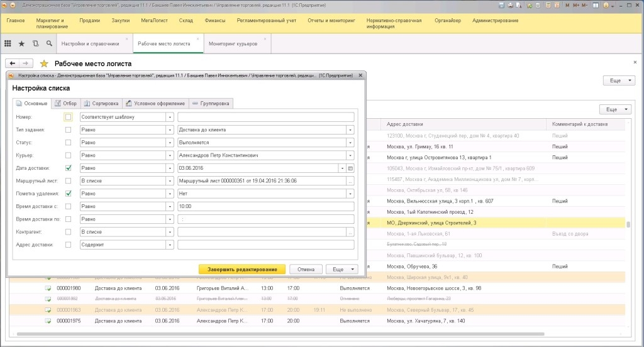644x347 pixels.
Task: Click the M- memory subtract button
Action: [584, 5]
